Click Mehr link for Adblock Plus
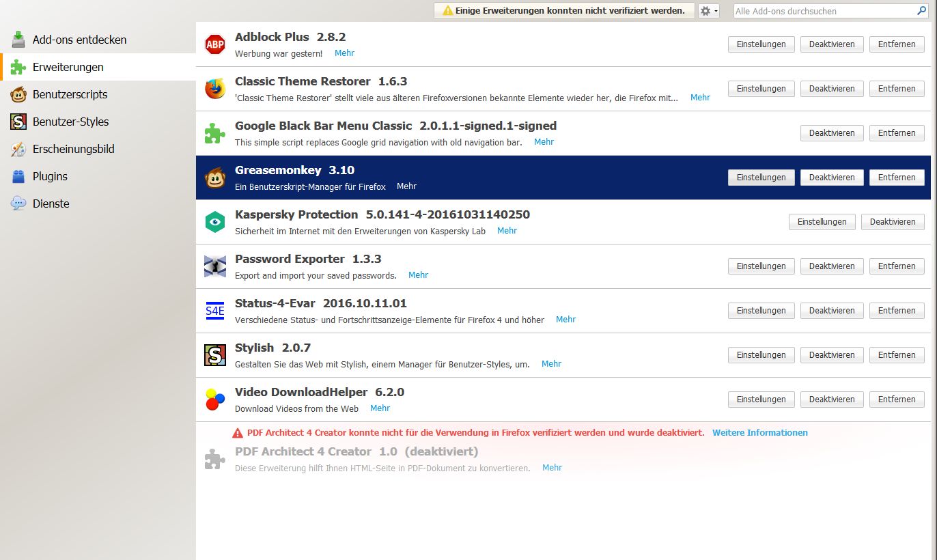 point(344,53)
